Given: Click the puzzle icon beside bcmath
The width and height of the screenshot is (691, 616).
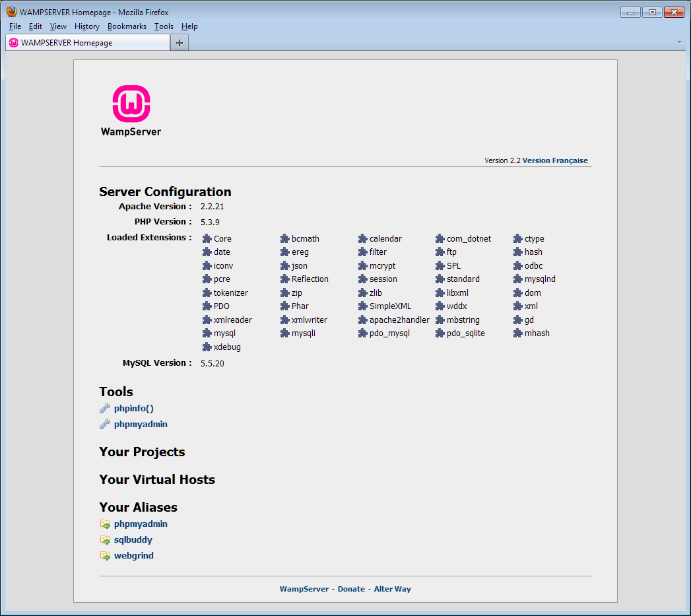Looking at the screenshot, I should coord(284,238).
